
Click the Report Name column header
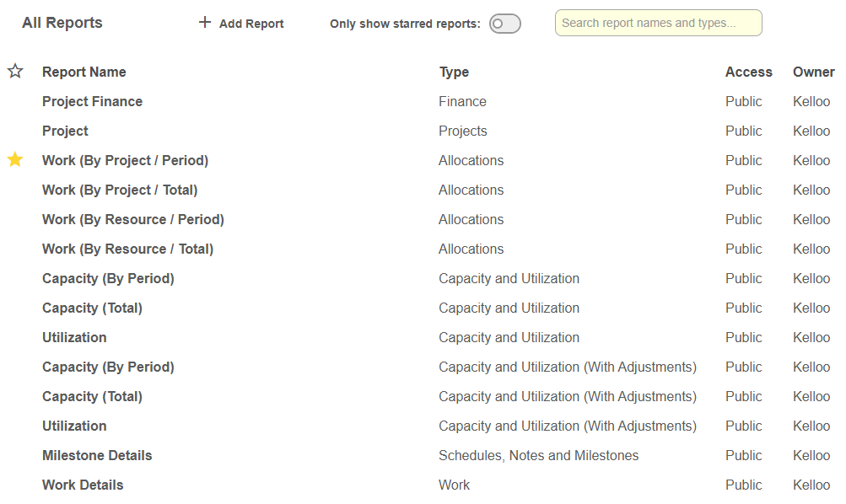(x=84, y=72)
